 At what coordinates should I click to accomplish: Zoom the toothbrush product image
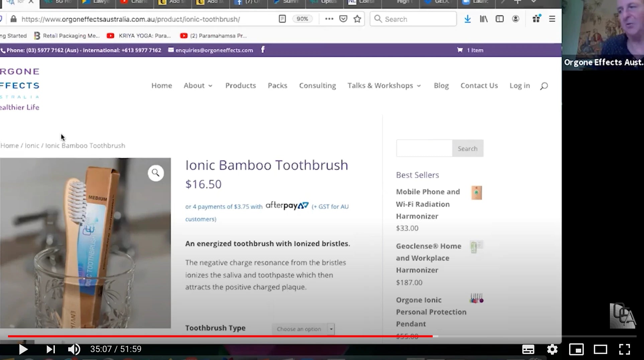155,173
